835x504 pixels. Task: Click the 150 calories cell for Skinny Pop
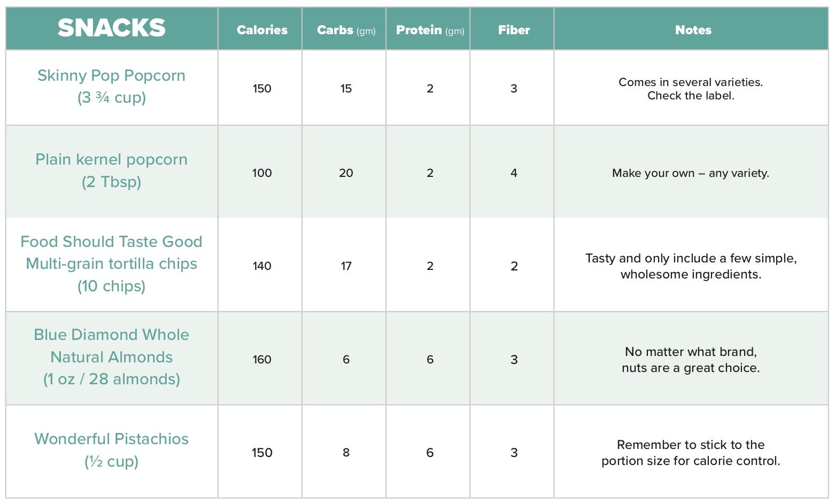click(x=262, y=89)
